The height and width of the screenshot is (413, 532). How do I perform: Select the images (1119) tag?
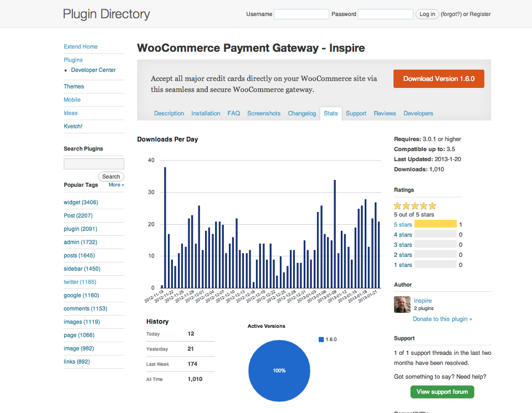pyautogui.click(x=82, y=322)
